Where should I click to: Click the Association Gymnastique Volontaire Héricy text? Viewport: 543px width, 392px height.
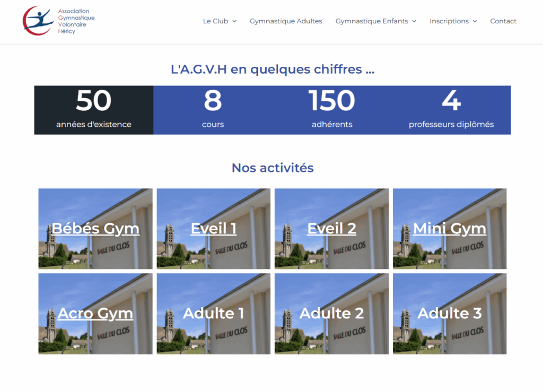point(76,21)
